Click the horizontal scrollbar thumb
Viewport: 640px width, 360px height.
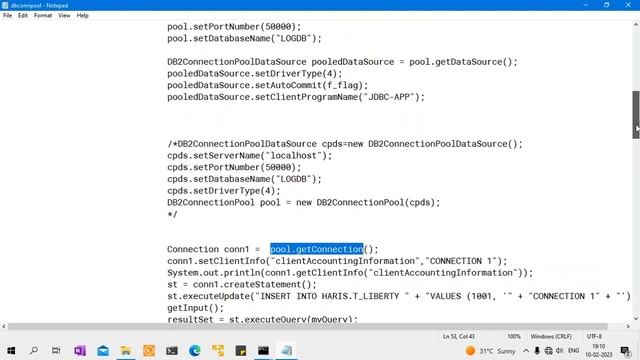click(308, 327)
